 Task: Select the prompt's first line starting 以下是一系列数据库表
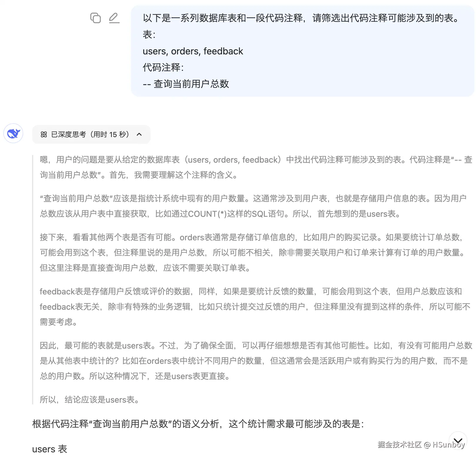301,18
